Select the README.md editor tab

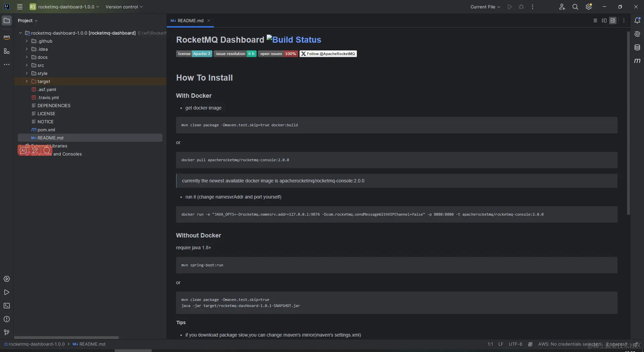[190, 20]
